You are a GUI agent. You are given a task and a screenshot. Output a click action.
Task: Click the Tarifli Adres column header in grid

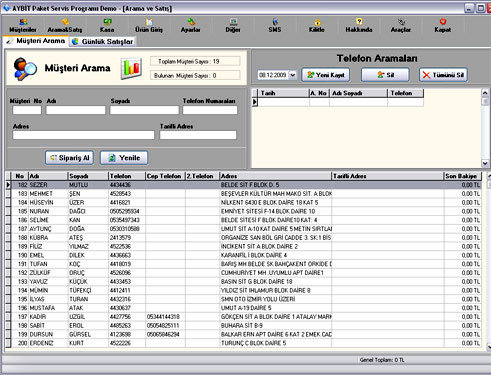coord(388,176)
